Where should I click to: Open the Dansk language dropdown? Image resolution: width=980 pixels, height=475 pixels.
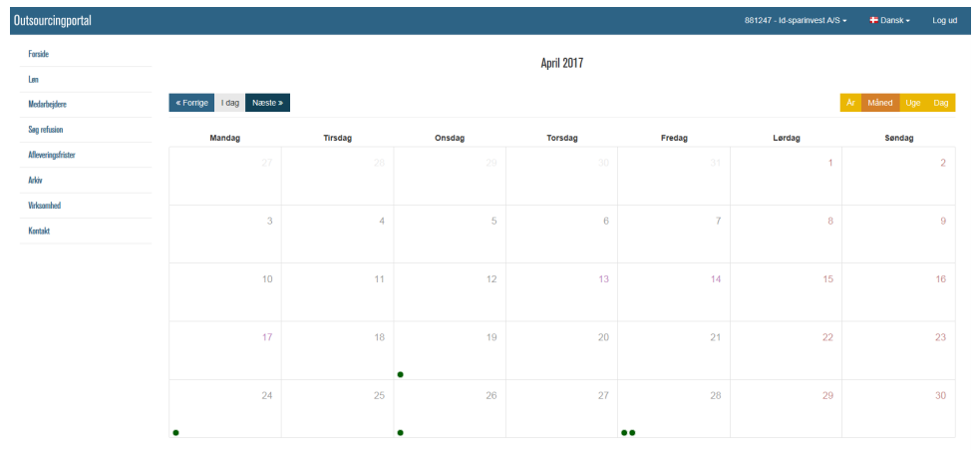(890, 21)
